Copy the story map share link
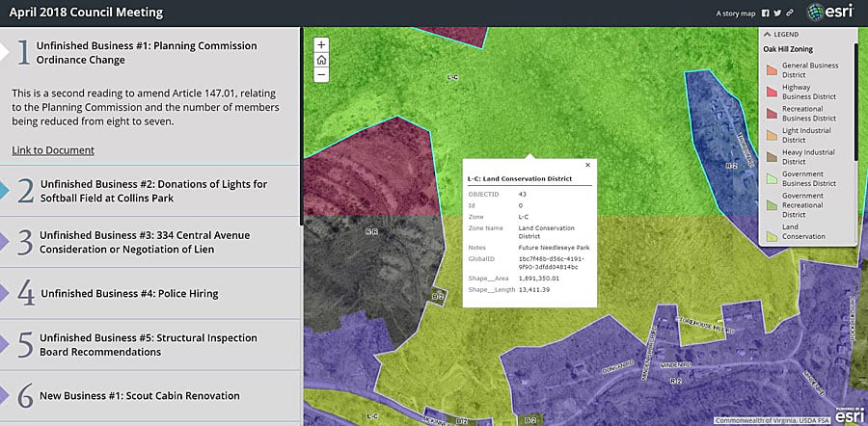 (790, 13)
